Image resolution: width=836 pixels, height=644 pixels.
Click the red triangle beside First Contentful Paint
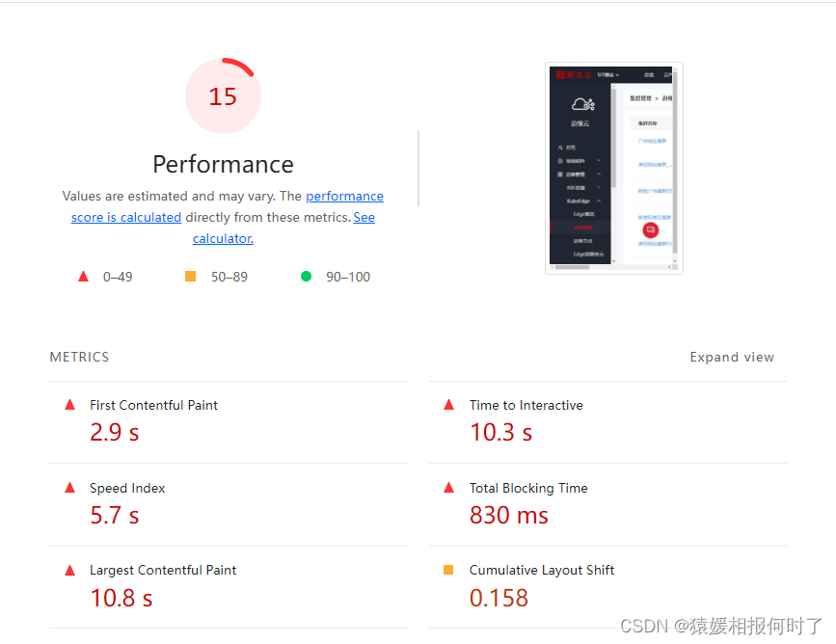click(69, 405)
